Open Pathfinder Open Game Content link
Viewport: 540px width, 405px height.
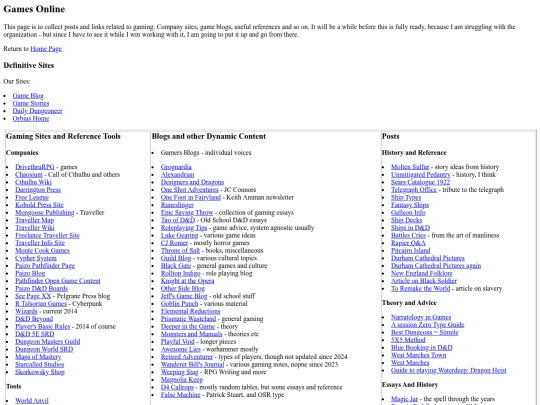point(58,281)
